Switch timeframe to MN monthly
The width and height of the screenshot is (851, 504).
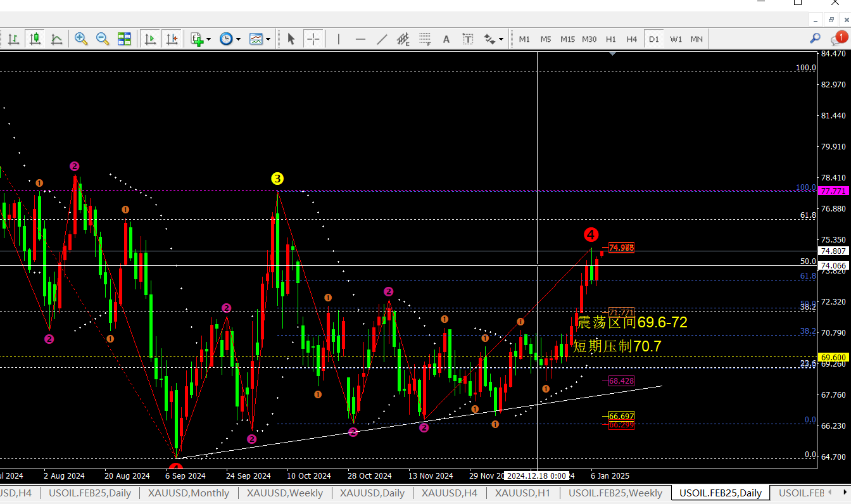pyautogui.click(x=697, y=39)
